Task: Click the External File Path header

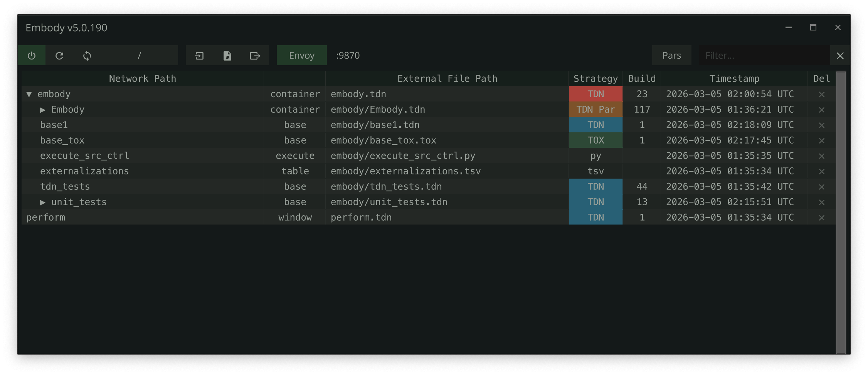Action: point(447,79)
